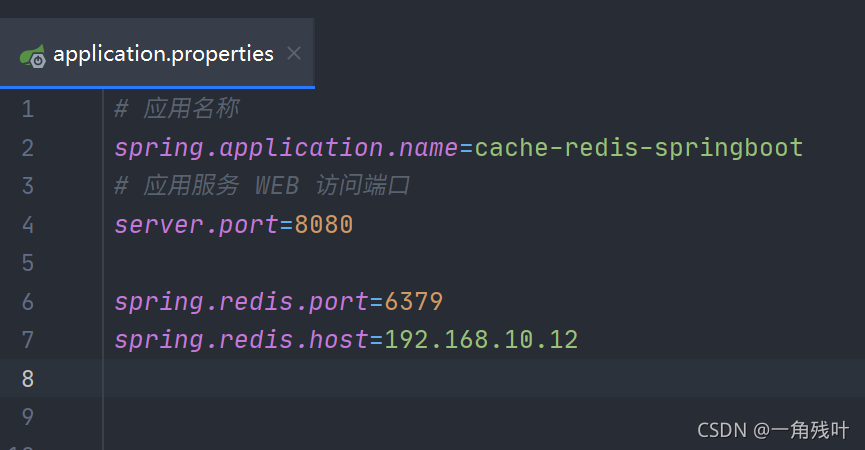Click line number 8 in the gutter
865x450 pixels.
(x=28, y=378)
